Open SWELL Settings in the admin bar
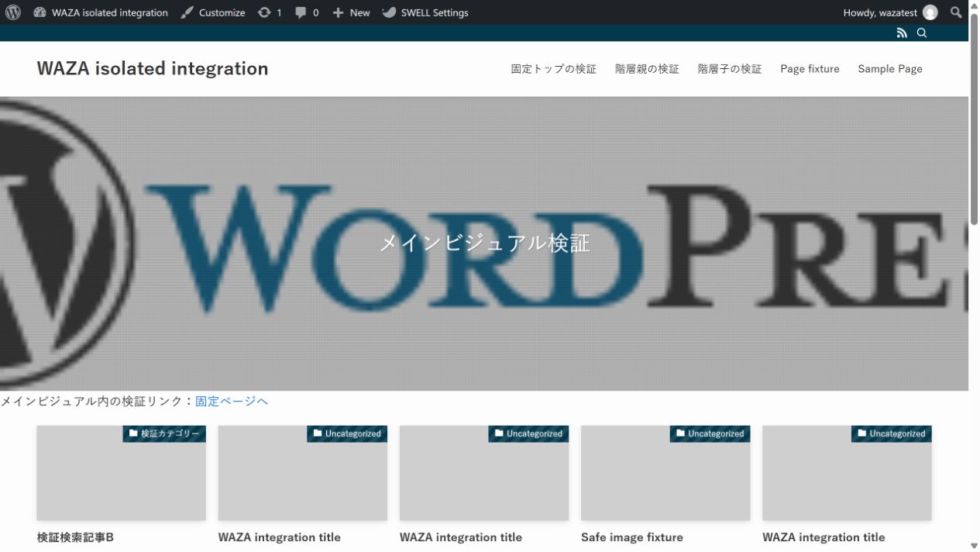The width and height of the screenshot is (980, 552). coord(425,12)
